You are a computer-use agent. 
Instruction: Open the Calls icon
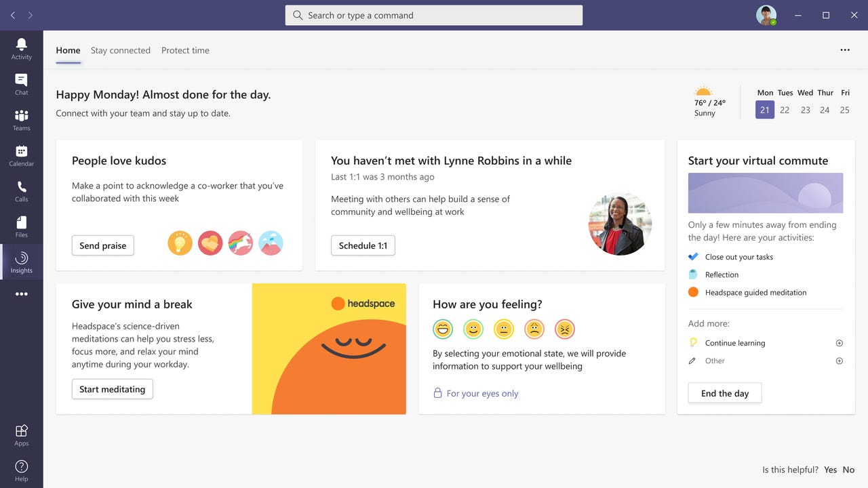coord(21,190)
